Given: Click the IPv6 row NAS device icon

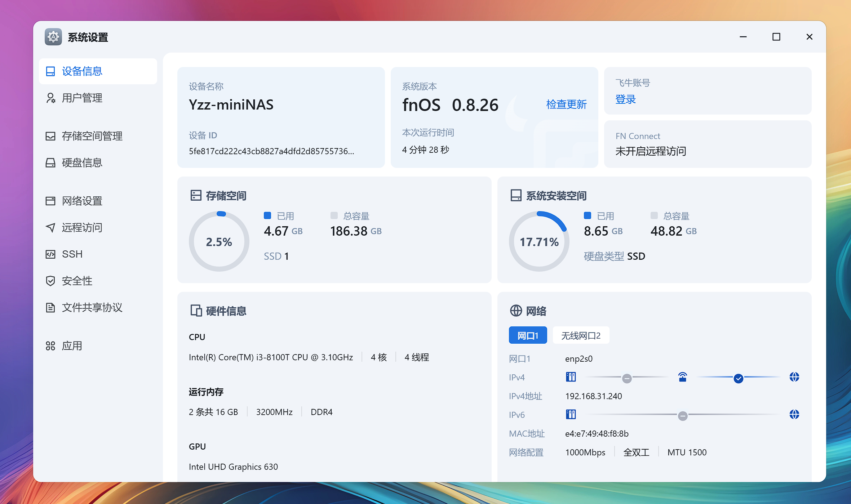Looking at the screenshot, I should click(x=571, y=415).
